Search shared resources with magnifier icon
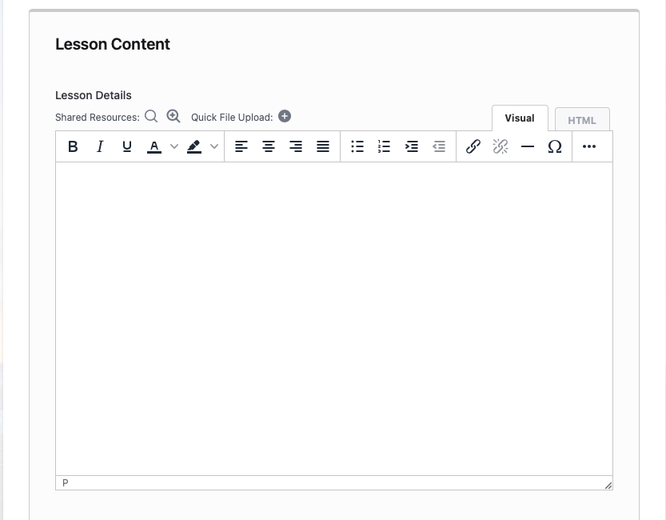Image resolution: width=666 pixels, height=520 pixels. coord(151,116)
